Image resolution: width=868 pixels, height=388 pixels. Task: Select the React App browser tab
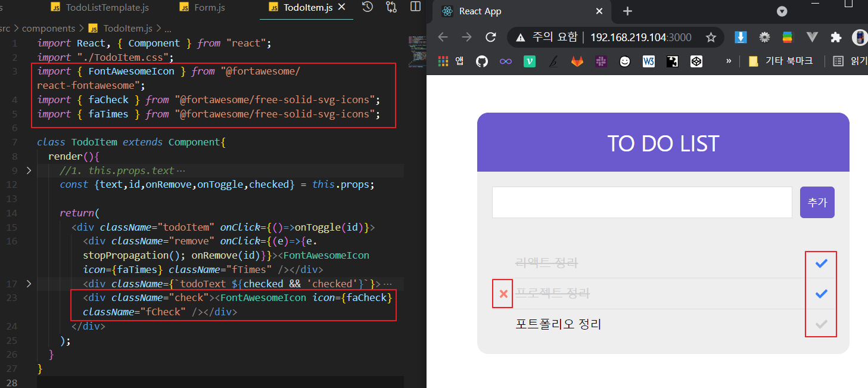coord(522,11)
